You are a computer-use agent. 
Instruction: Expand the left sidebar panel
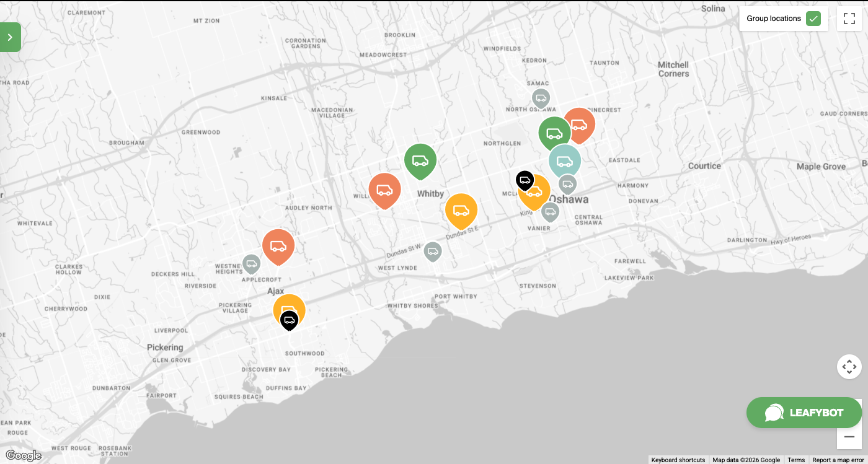point(10,37)
